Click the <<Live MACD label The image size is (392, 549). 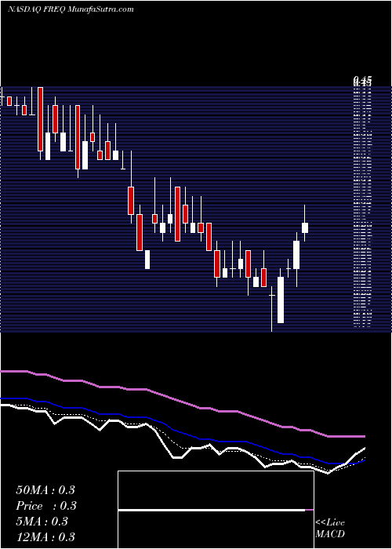pos(330,528)
